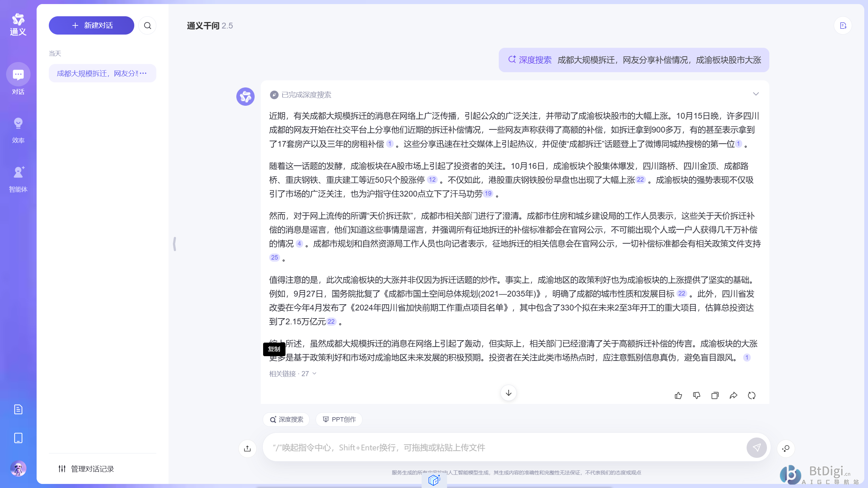Expand the 相关链接 · 27 list

point(293,373)
